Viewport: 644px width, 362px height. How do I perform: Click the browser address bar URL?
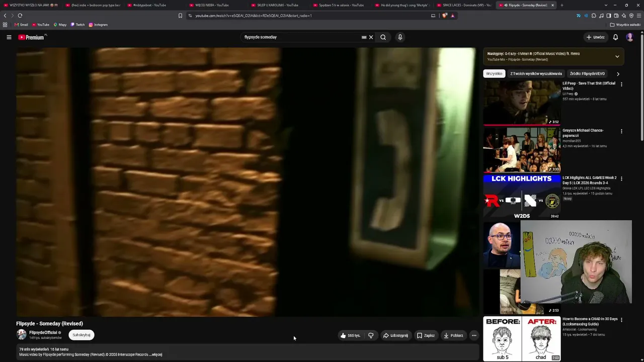[254, 16]
